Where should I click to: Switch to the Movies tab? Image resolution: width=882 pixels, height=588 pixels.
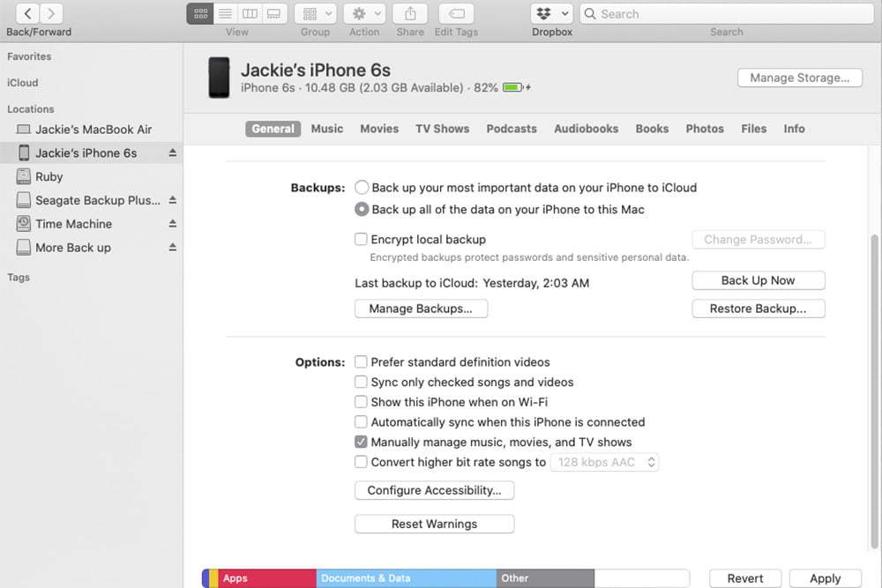[379, 129]
